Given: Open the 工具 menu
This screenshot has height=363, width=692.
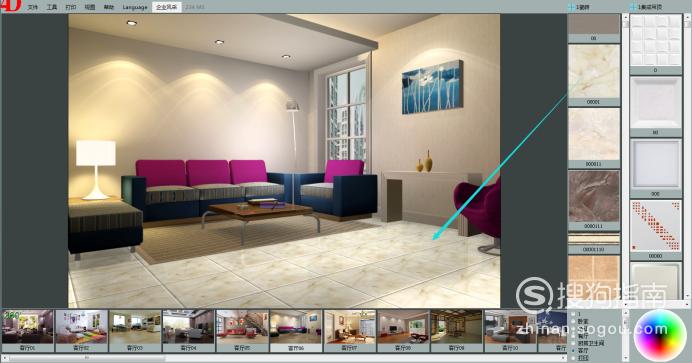Looking at the screenshot, I should 52,7.
